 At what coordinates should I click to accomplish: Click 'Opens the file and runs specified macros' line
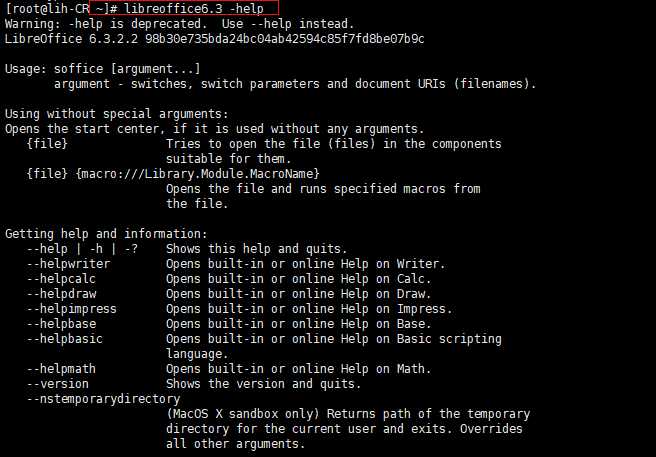tap(323, 189)
